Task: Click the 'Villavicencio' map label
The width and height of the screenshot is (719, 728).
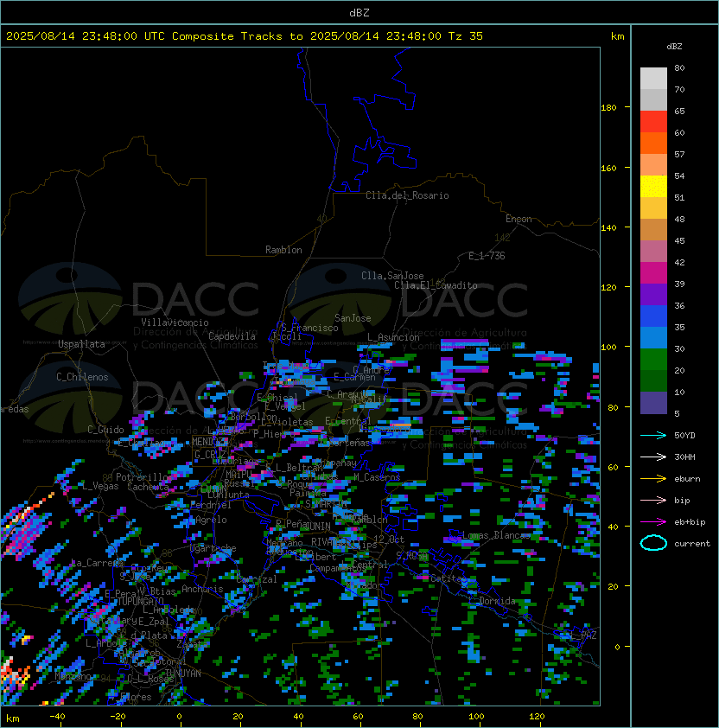Action: point(175,322)
